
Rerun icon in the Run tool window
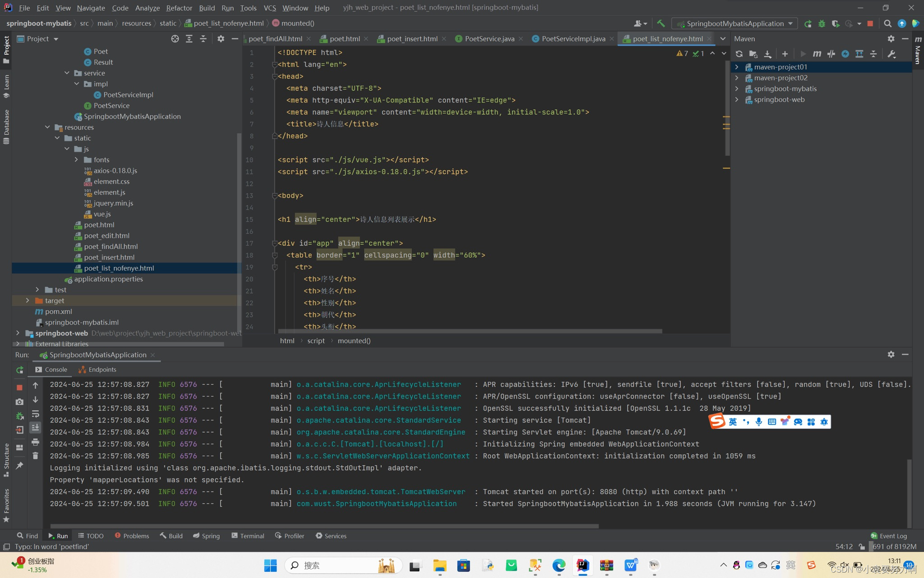coord(20,370)
